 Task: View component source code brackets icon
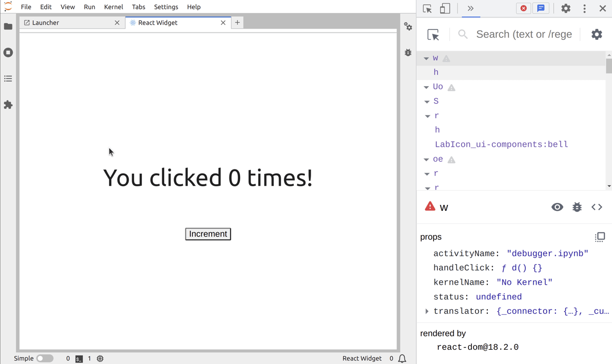[597, 207]
